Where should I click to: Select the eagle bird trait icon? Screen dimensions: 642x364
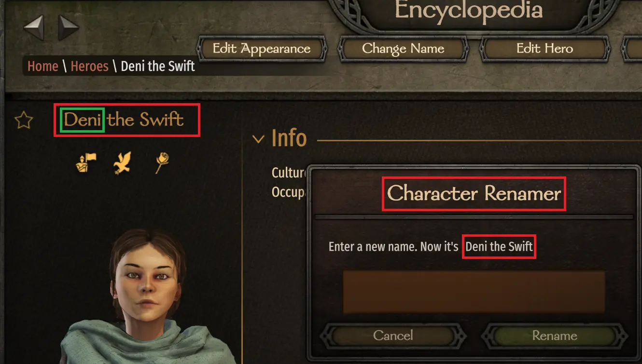(123, 163)
